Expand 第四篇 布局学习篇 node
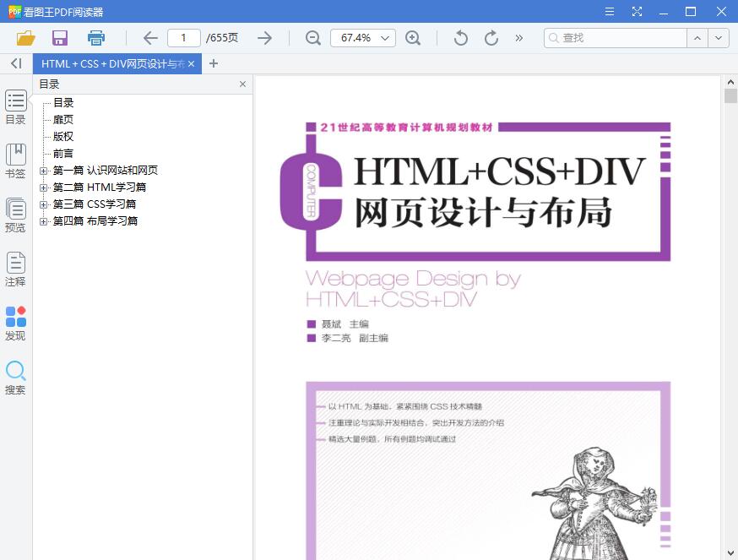The height and width of the screenshot is (560, 738). pos(45,220)
